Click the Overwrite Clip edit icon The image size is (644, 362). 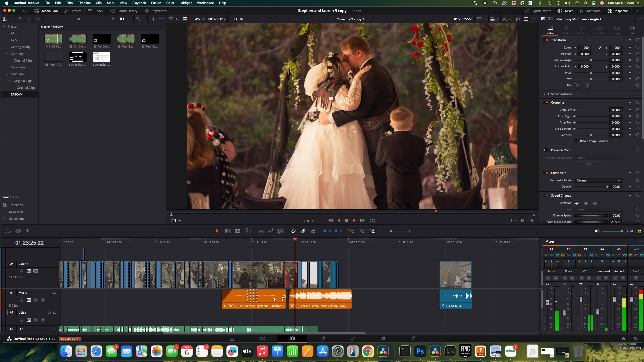(270, 231)
